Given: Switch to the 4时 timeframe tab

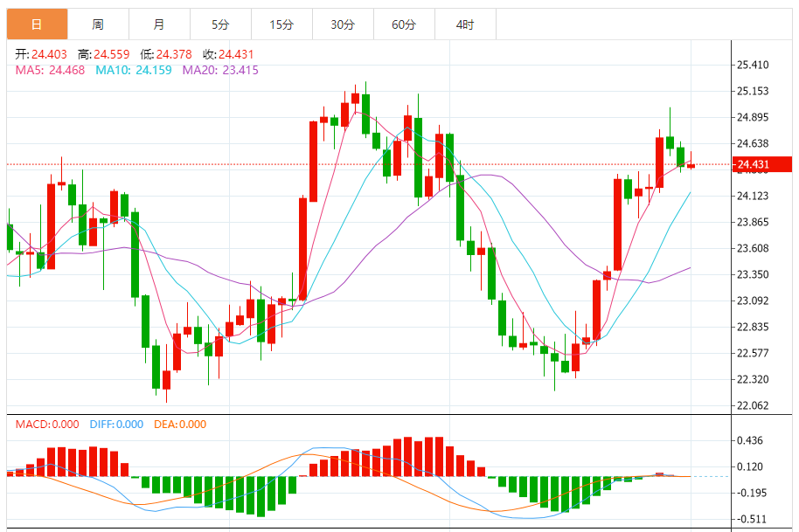Looking at the screenshot, I should (465, 24).
